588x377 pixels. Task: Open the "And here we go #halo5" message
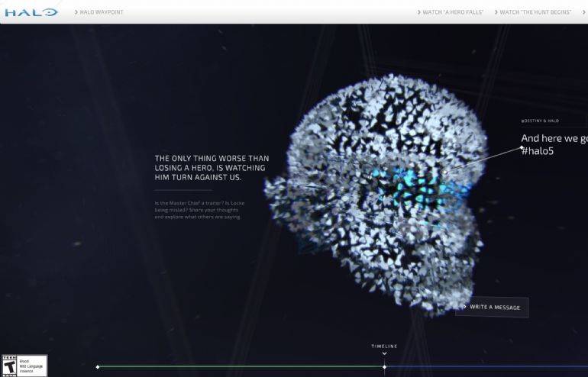tap(554, 144)
